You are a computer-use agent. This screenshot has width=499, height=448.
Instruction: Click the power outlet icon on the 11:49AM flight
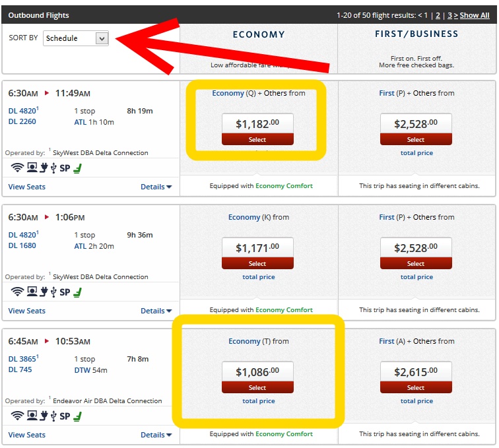pyautogui.click(x=44, y=168)
